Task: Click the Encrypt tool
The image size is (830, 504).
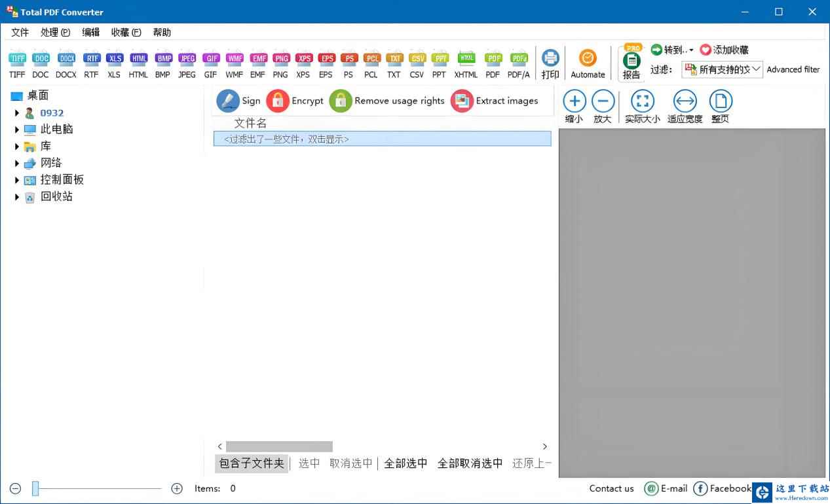Action: (x=295, y=101)
